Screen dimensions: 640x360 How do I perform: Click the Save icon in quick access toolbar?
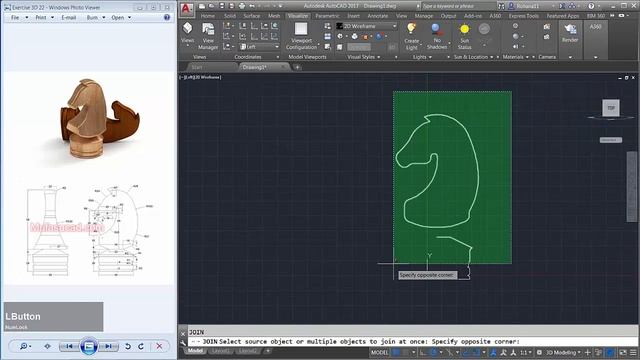pyautogui.click(x=222, y=6)
